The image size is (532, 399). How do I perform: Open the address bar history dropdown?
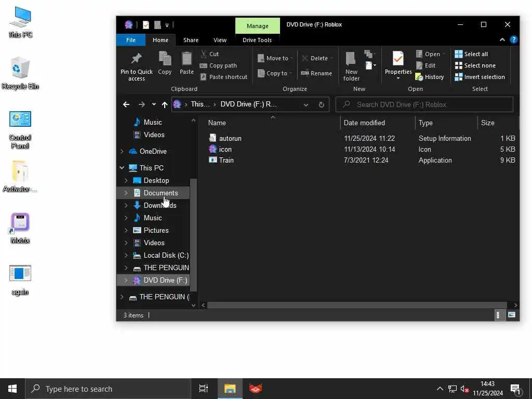tap(305, 105)
